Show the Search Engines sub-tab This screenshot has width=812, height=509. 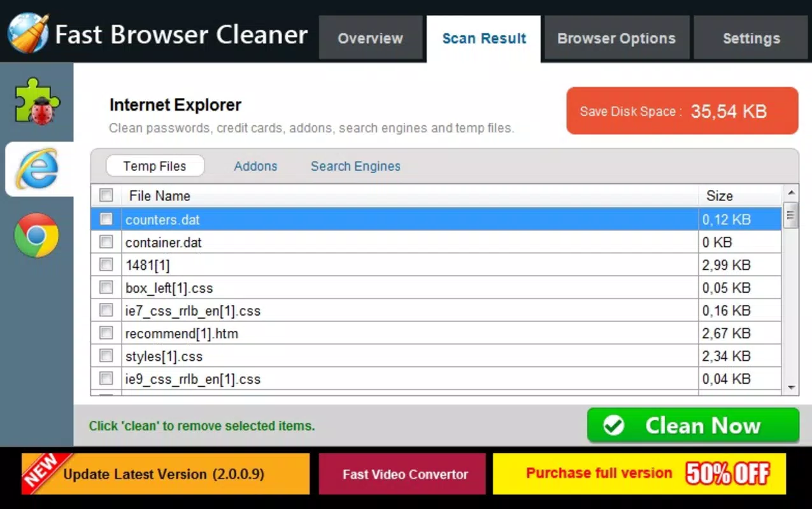pos(355,166)
